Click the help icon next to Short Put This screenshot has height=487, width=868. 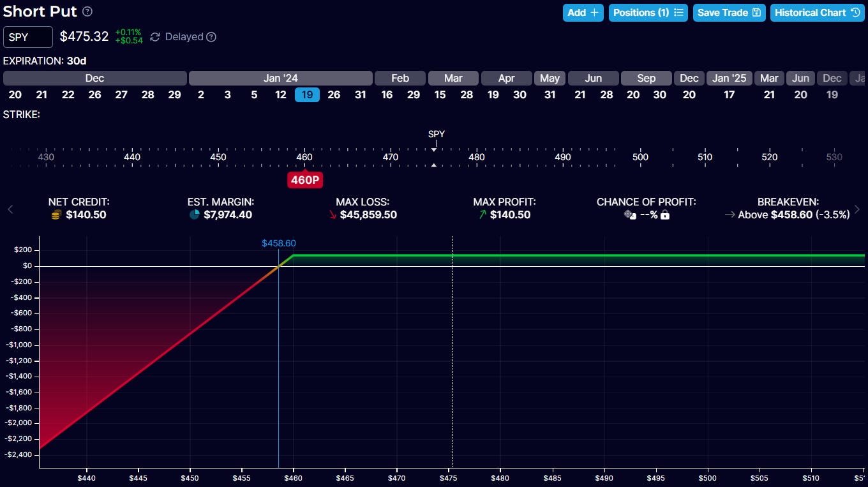(87, 11)
